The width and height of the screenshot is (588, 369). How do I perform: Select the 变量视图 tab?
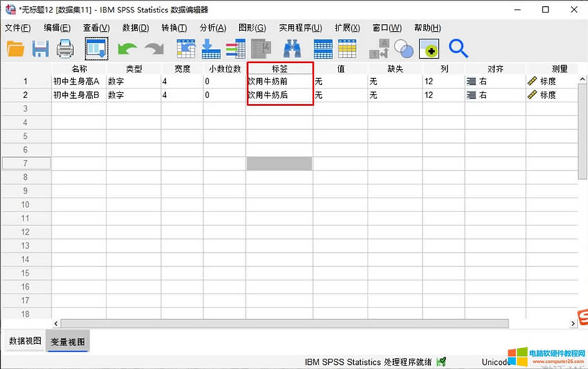[67, 341]
